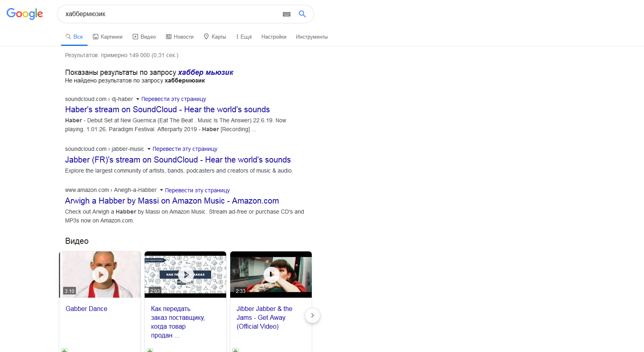Play the Jibber Jabber video

[271, 275]
